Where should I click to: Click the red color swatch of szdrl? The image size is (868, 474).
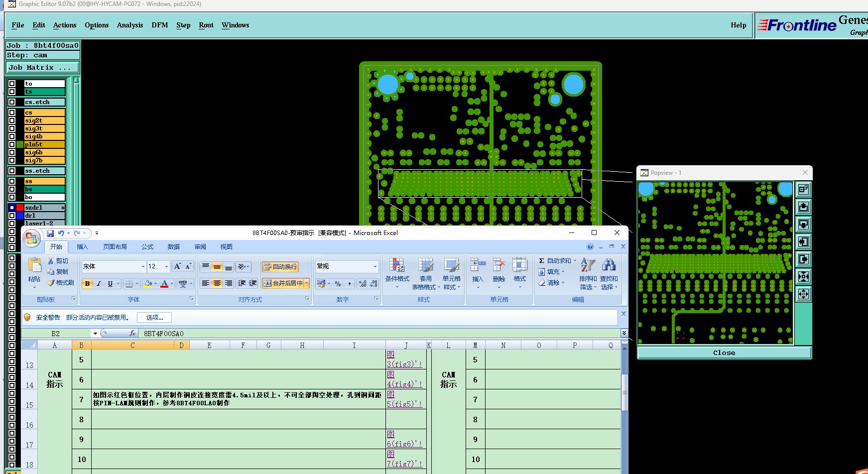click(x=20, y=208)
